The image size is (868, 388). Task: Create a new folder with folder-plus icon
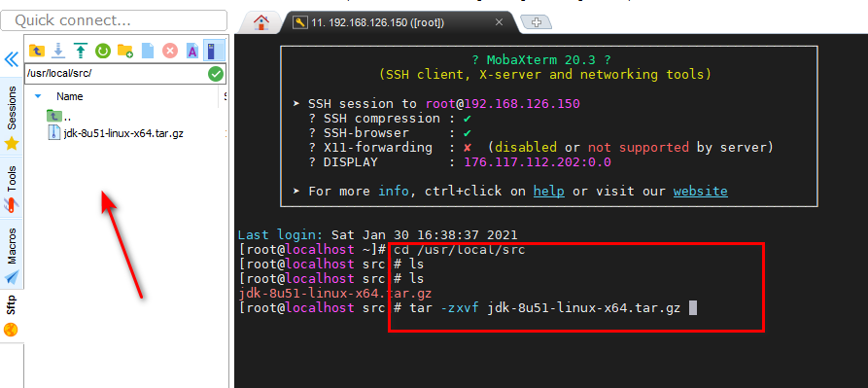pyautogui.click(x=125, y=51)
